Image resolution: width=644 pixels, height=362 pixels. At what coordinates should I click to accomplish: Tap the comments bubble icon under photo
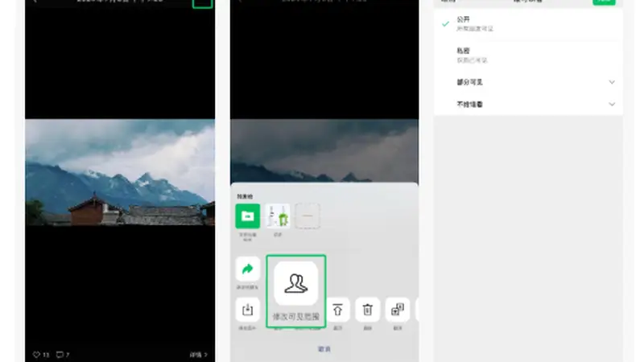coord(60,355)
